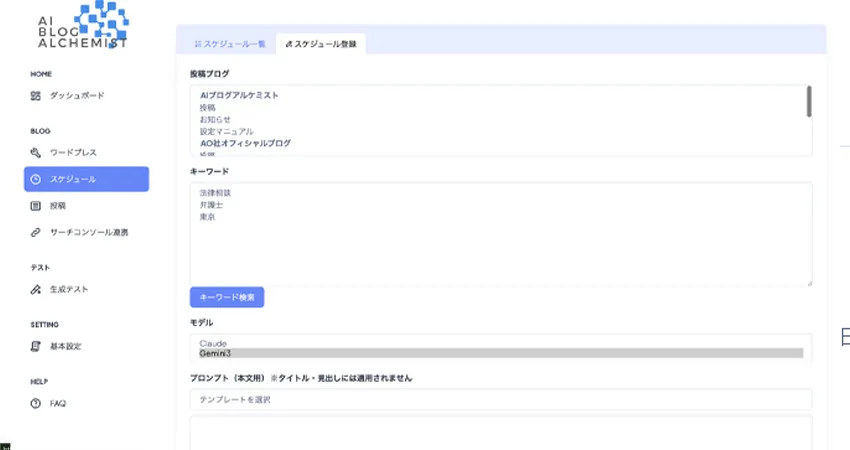Image resolution: width=850 pixels, height=450 pixels.
Task: Click the 生成テスト tool icon
Action: [x=36, y=290]
